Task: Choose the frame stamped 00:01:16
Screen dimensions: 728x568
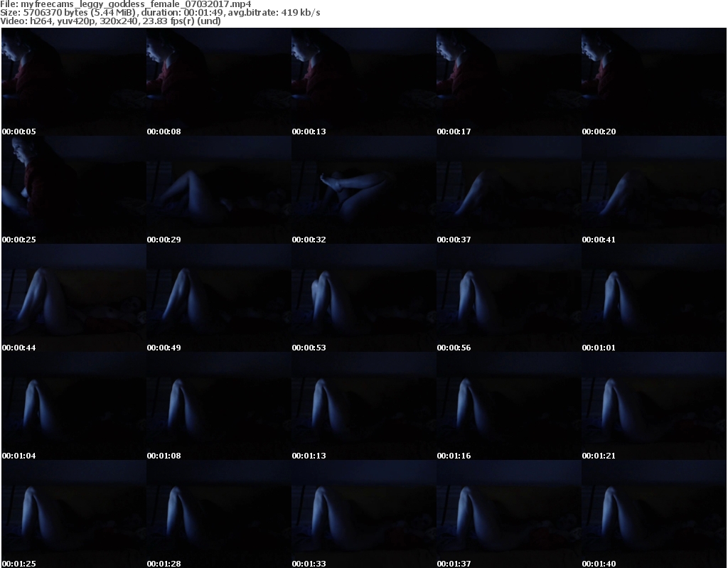Action: (x=508, y=406)
